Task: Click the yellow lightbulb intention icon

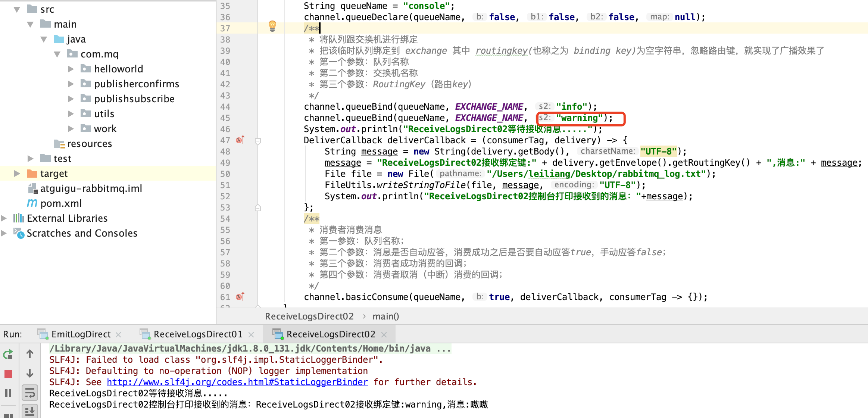Action: point(272,26)
